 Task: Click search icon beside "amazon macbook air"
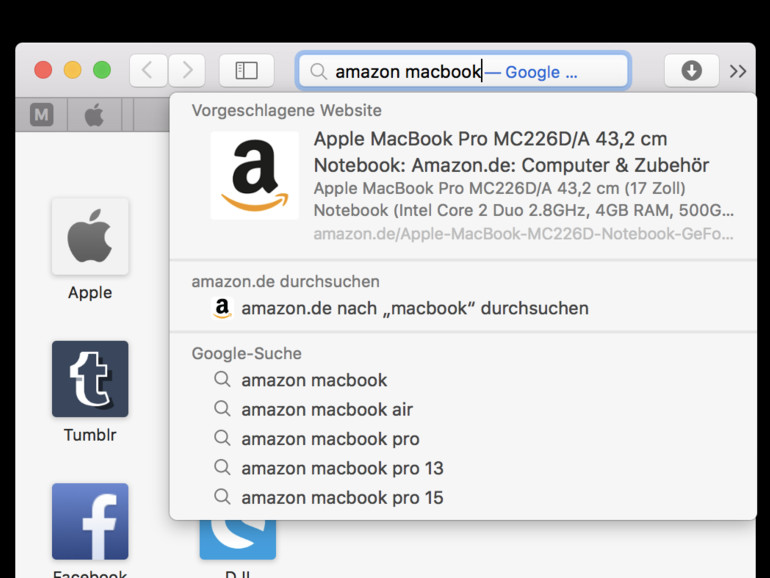222,409
